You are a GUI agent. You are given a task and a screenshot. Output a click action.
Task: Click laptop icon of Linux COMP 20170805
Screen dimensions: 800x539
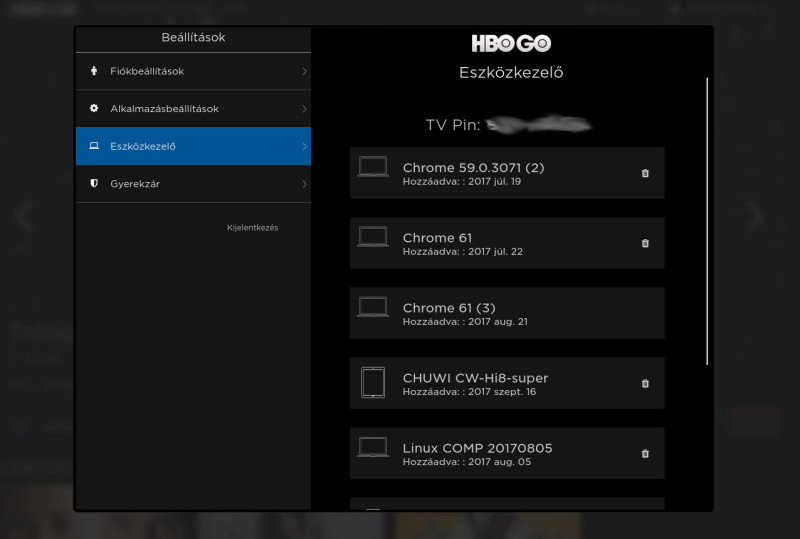click(372, 447)
